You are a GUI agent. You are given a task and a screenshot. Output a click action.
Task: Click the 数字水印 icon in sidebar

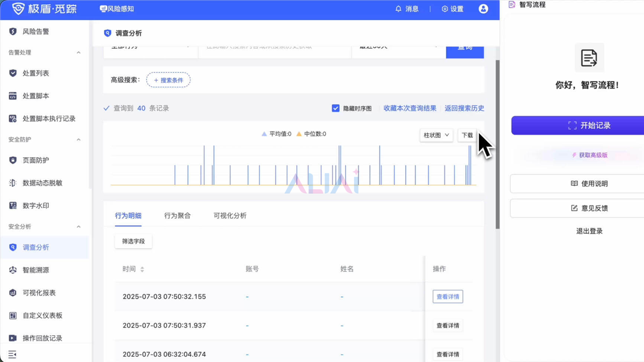click(13, 205)
